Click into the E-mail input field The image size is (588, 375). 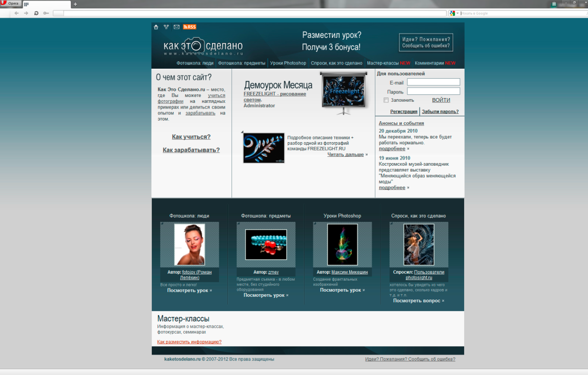tap(433, 82)
